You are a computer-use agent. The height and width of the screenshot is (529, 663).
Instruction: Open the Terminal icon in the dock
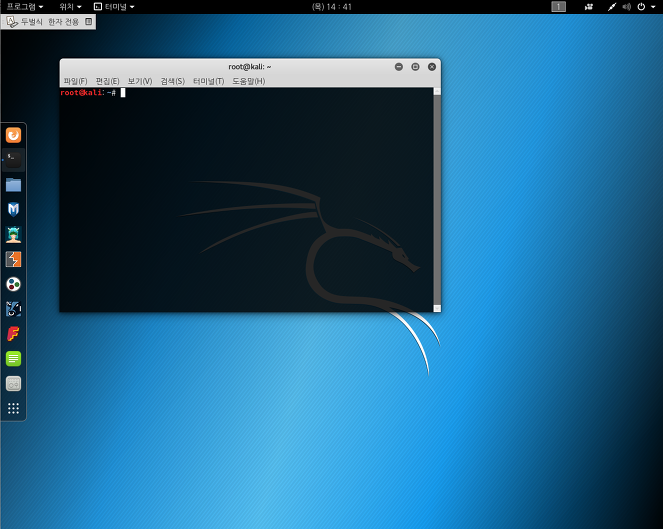14,160
